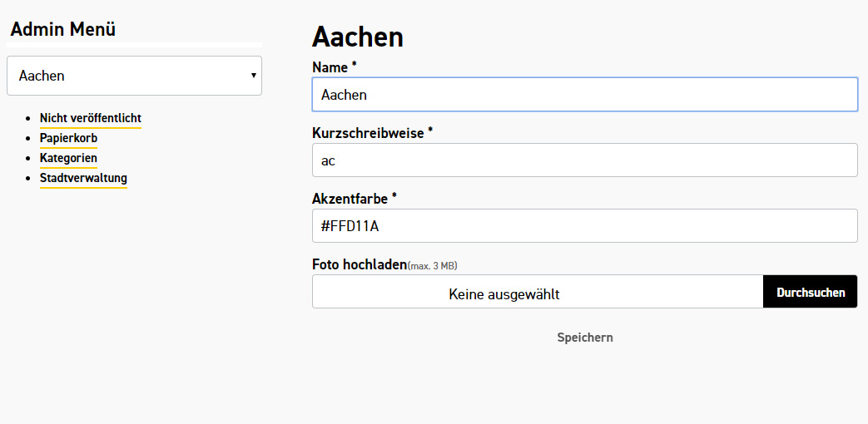
Task: Click the Kurzschreibweise label text
Action: [x=368, y=133]
